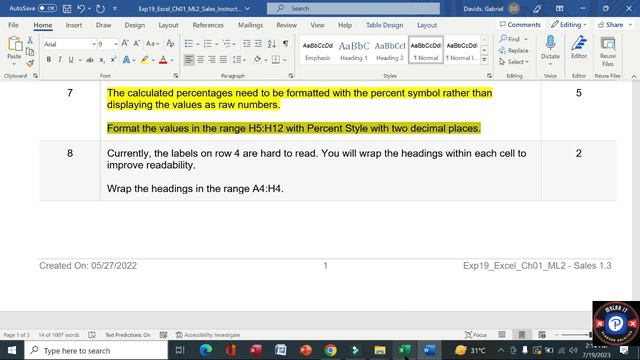Screen dimensions: 640x360
Task: Launch Google Chrome from the taskbar
Action: (x=330, y=350)
